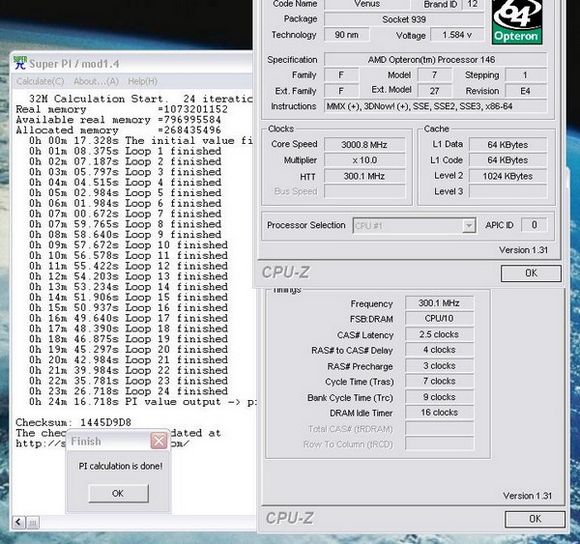Click the 'Allocated memory =268435496' line

118,130
